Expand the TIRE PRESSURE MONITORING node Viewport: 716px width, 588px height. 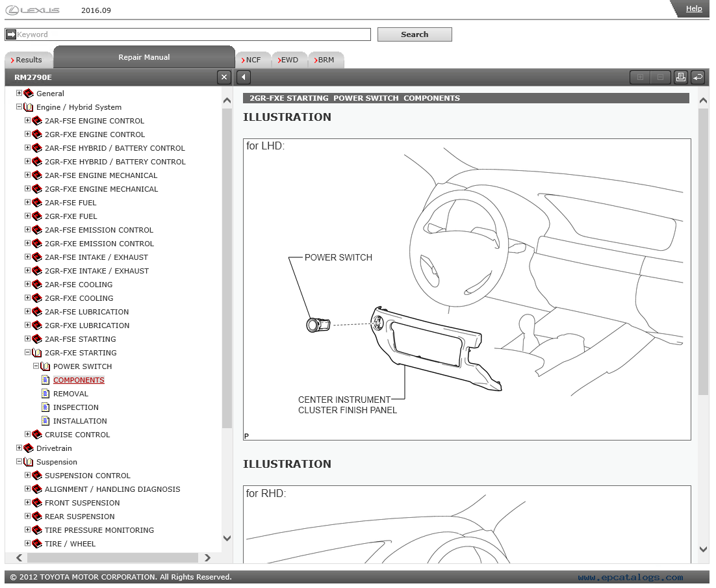point(27,530)
